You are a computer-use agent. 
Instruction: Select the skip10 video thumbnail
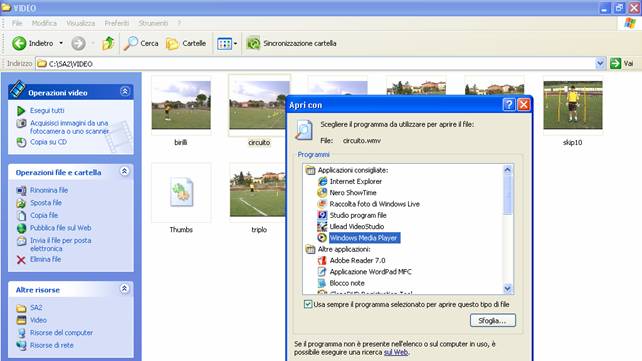coord(573,105)
